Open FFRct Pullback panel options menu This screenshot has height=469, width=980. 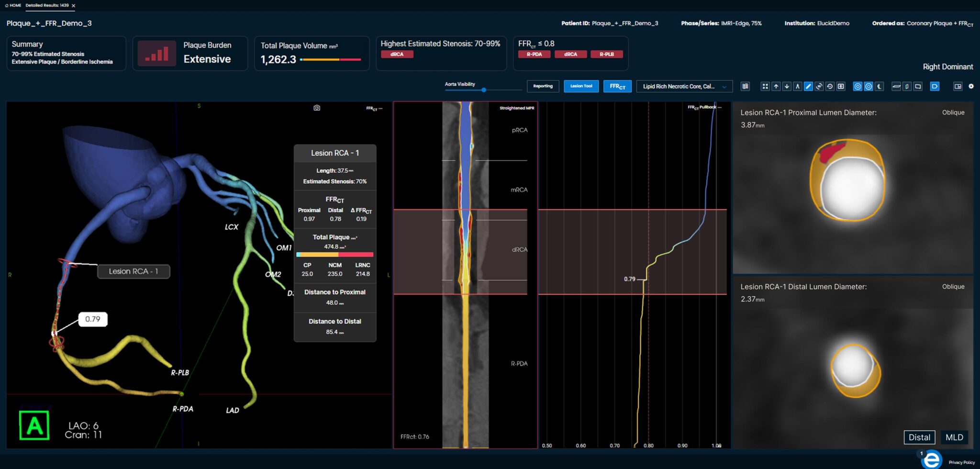(x=704, y=107)
